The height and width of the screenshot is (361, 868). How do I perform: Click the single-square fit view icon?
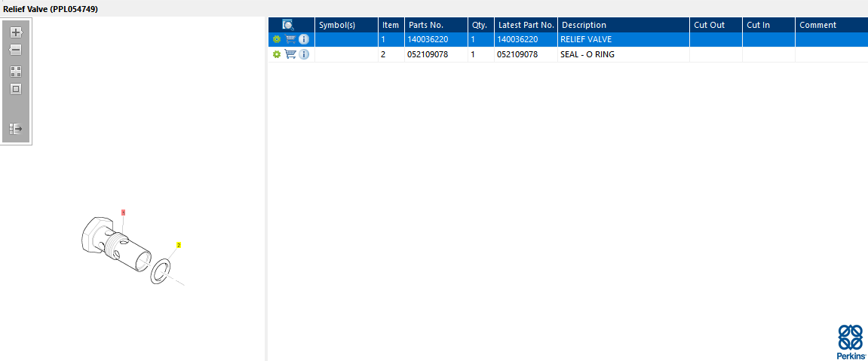(16, 89)
